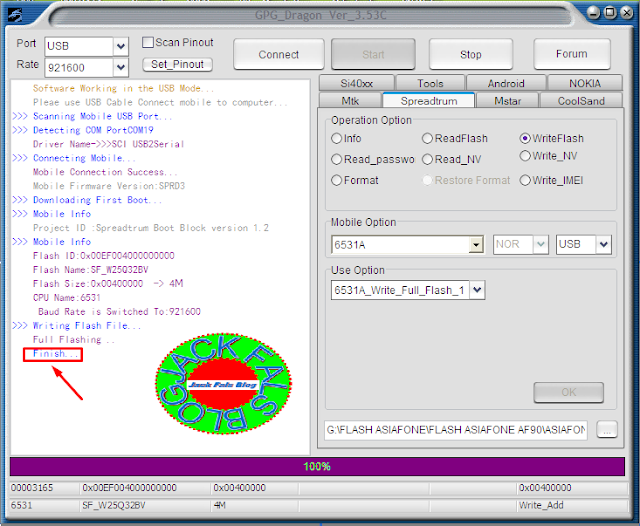Click the Set_Pinout button
The width and height of the screenshot is (640, 526).
[177, 64]
